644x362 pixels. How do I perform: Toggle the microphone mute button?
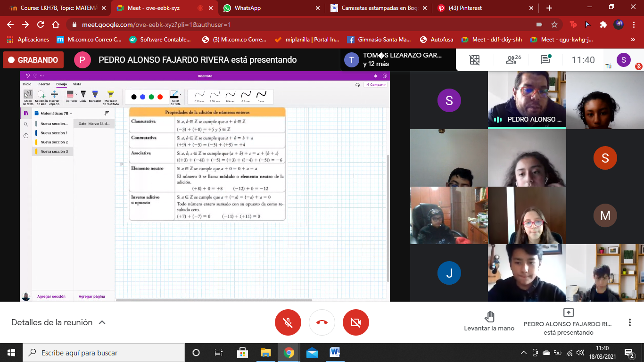click(288, 322)
